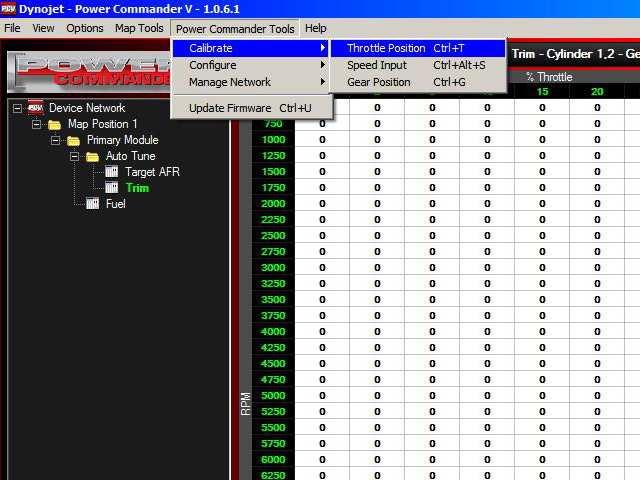Image resolution: width=640 pixels, height=480 pixels.
Task: Select Device Network tree label
Action: pos(87,108)
